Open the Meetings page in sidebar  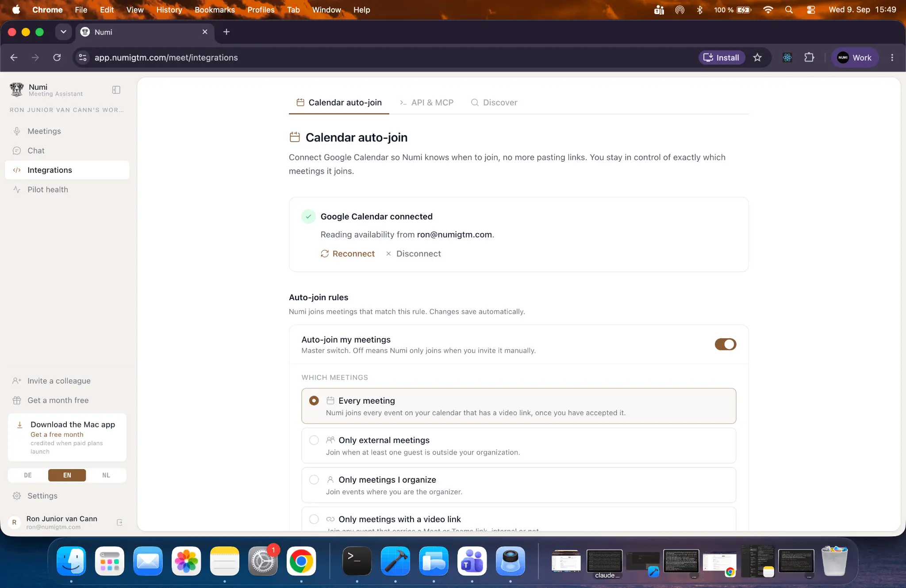click(67, 131)
